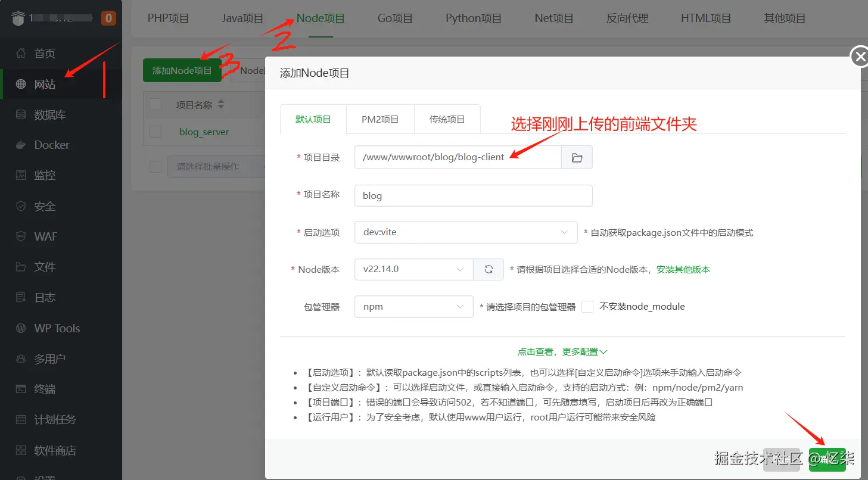Open the 请选择批量操作 dropdown

tap(216, 167)
